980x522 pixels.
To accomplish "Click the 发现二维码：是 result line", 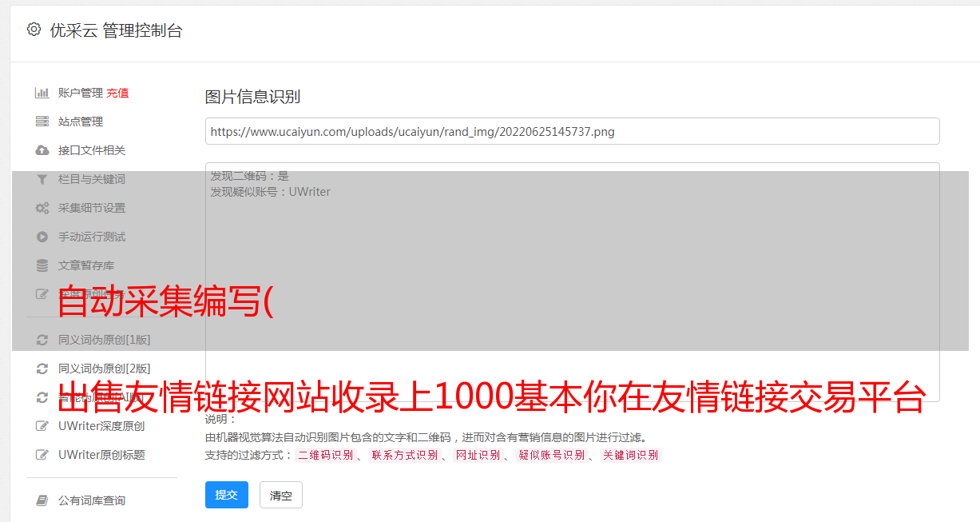I will pos(250,176).
